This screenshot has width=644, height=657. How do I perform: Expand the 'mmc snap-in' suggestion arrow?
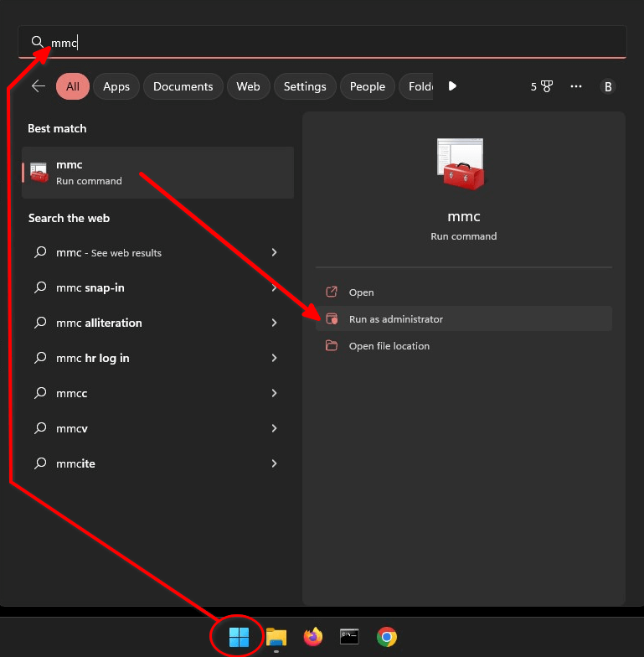point(275,287)
